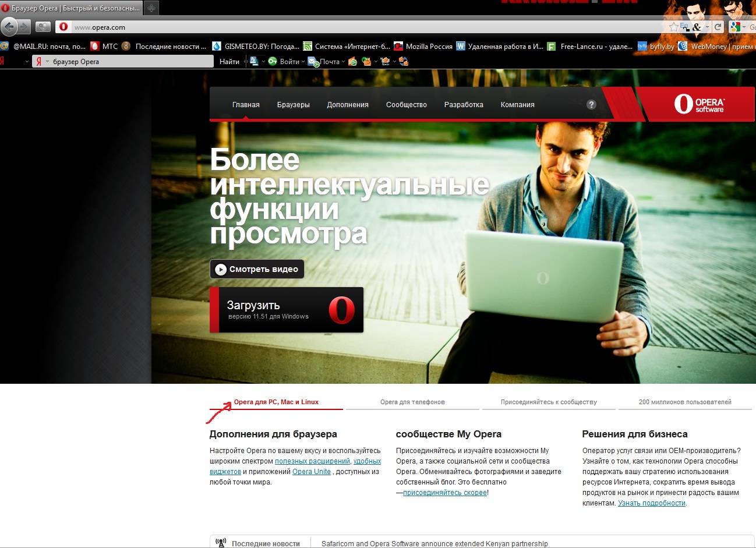Expand the dropdown arrow next to Почта
Image resolution: width=756 pixels, height=548 pixels.
(x=344, y=61)
